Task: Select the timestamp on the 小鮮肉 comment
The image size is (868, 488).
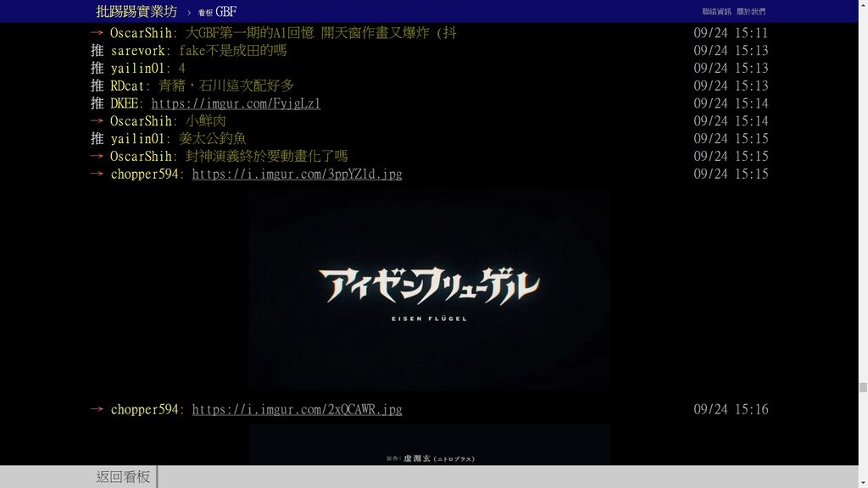Action: coord(731,121)
